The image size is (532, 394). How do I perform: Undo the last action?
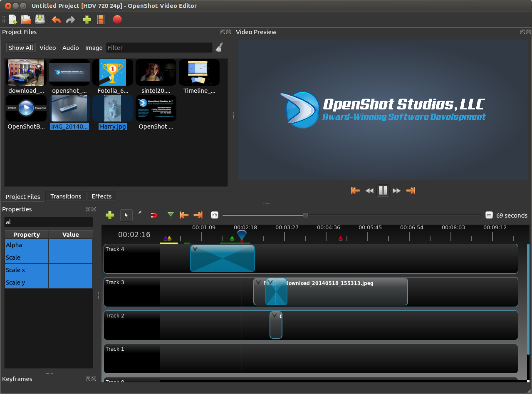tap(56, 20)
